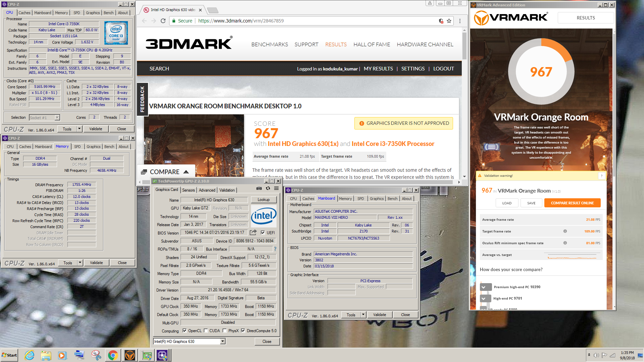This screenshot has height=362, width=644.
Task: Open the GPU-Z hamburger menu
Action: tap(276, 189)
